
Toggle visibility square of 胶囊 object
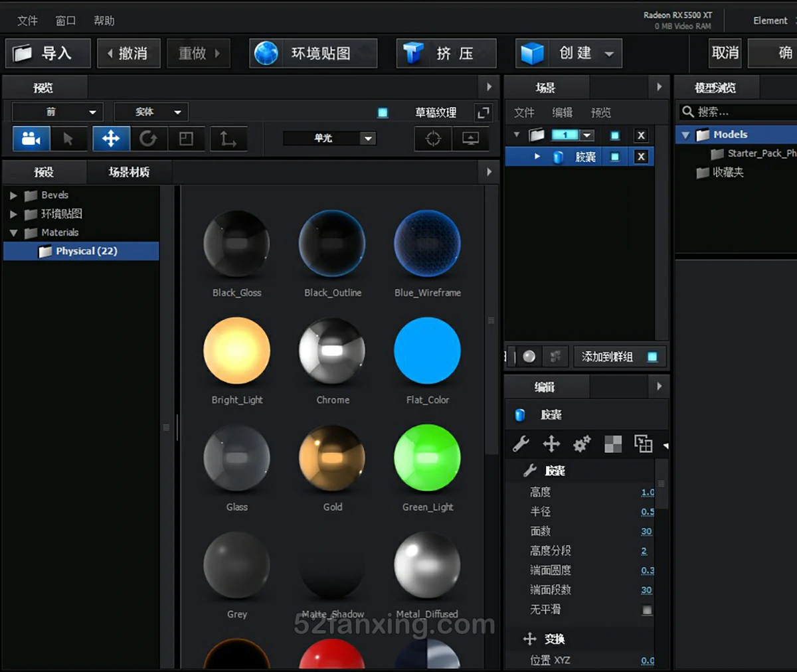[x=615, y=157]
